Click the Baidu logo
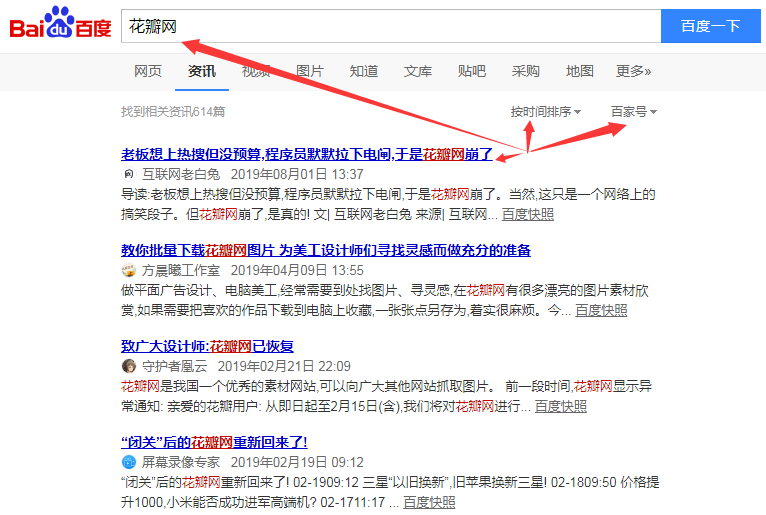Screen dimensions: 766x515 pyautogui.click(x=61, y=23)
